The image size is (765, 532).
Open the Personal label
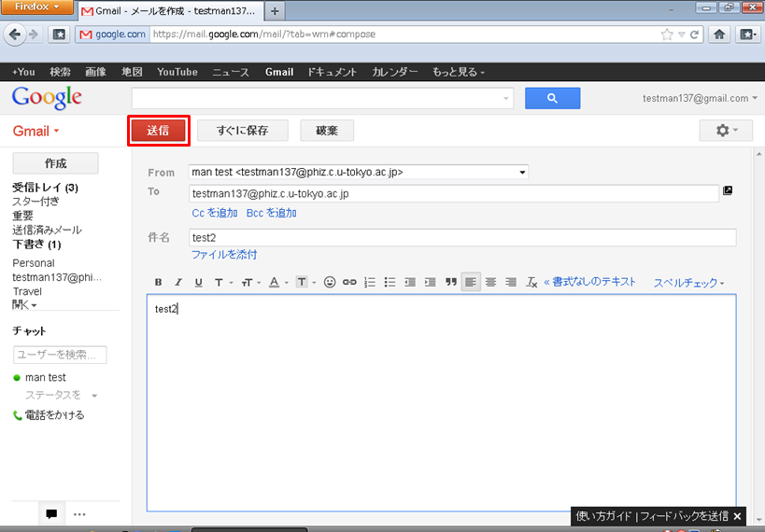point(34,263)
